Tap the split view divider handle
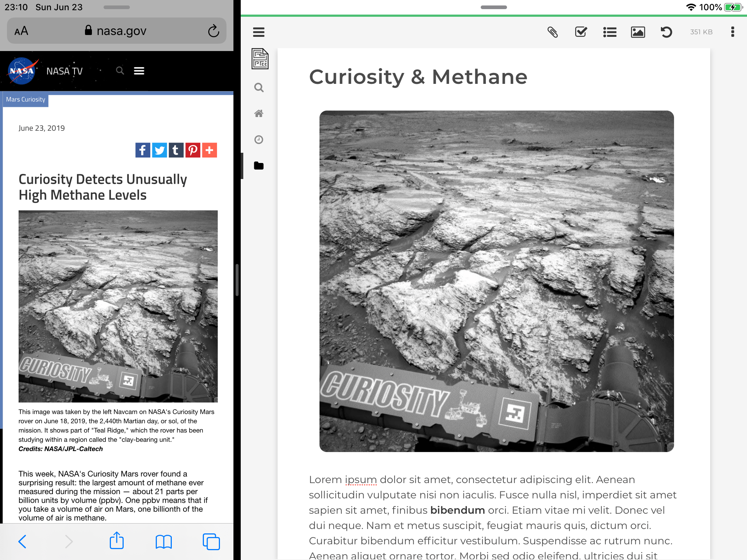Image resolution: width=747 pixels, height=560 pixels. [x=237, y=280]
